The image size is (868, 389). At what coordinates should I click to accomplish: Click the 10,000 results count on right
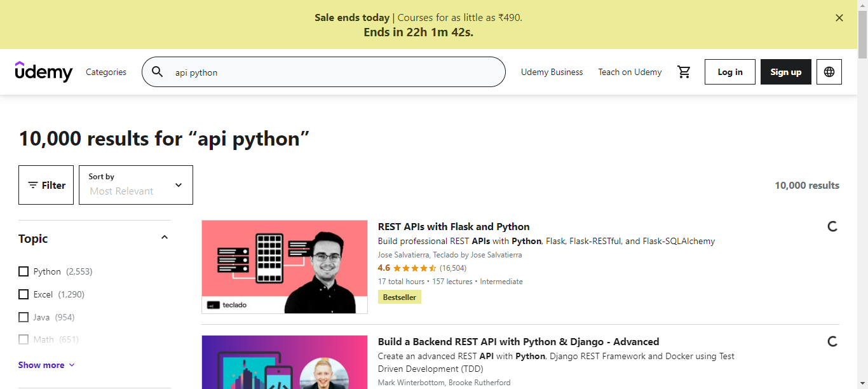pos(807,185)
